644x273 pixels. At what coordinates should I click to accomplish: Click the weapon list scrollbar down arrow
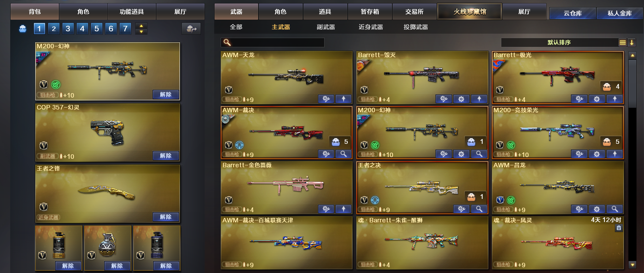click(x=632, y=265)
